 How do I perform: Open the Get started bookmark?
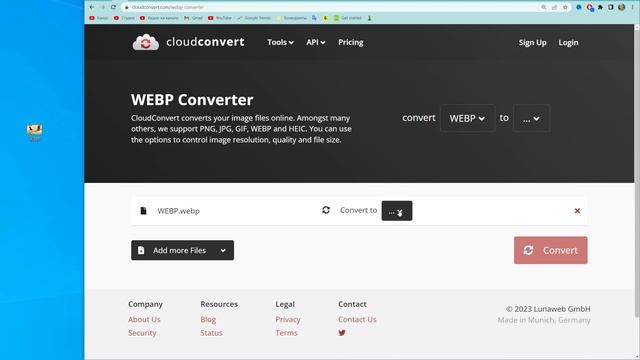tap(348, 18)
